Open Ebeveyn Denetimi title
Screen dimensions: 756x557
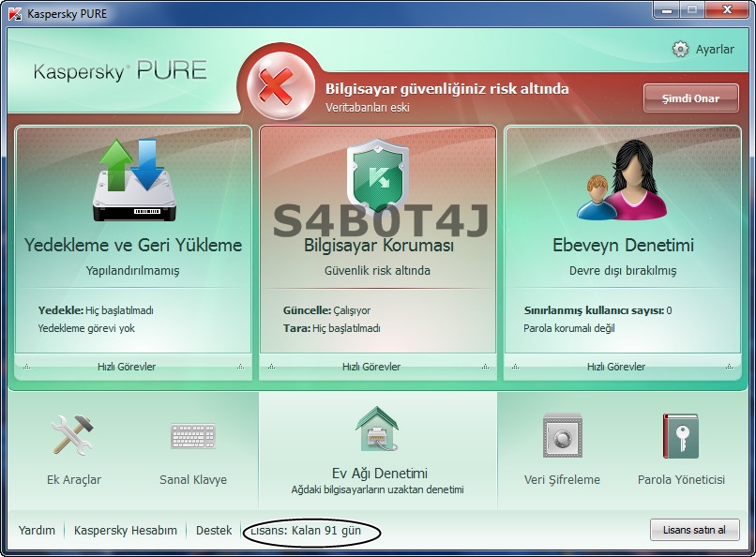[x=623, y=246]
